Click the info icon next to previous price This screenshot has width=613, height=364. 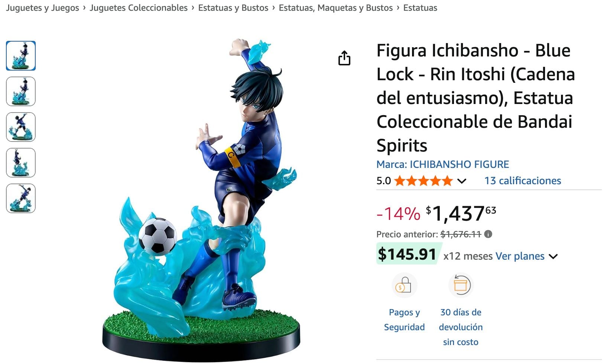[488, 234]
